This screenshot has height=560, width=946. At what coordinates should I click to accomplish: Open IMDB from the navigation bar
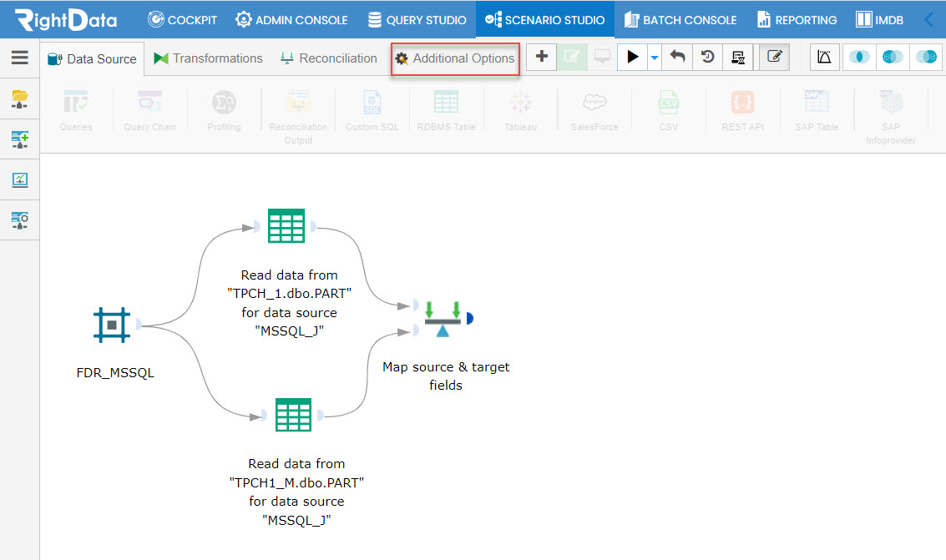click(x=880, y=20)
